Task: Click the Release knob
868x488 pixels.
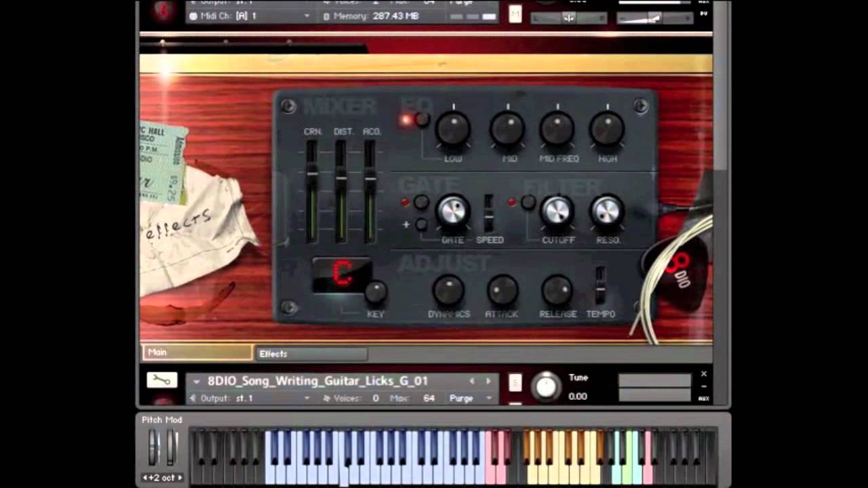Action: [x=557, y=290]
